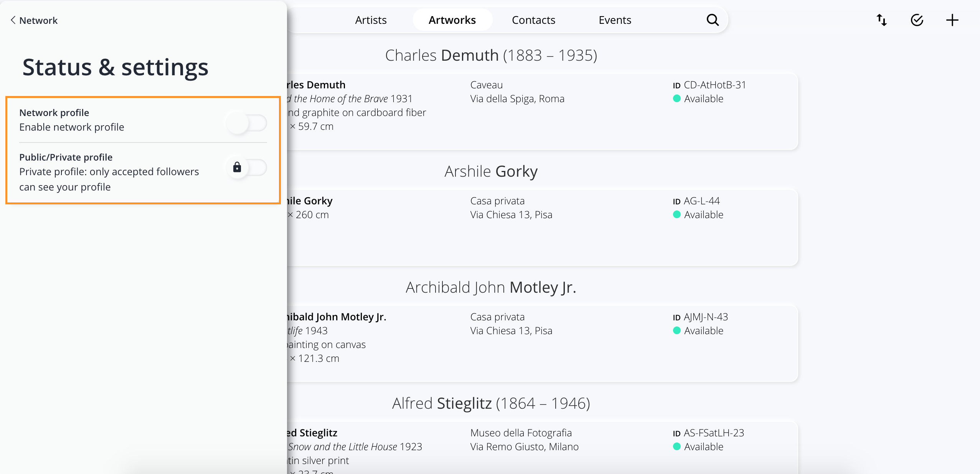Click Available status on Demuth card
980x474 pixels.
[698, 99]
